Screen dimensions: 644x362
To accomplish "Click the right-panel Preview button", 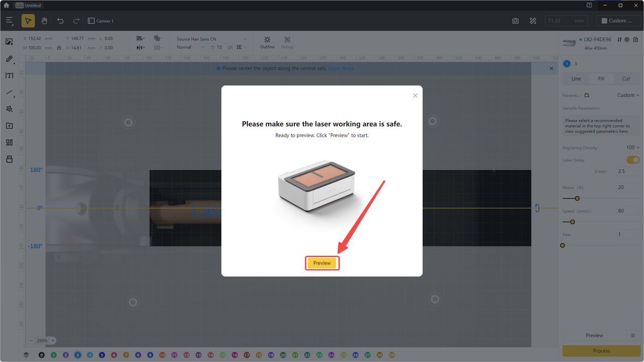I will tap(594, 335).
